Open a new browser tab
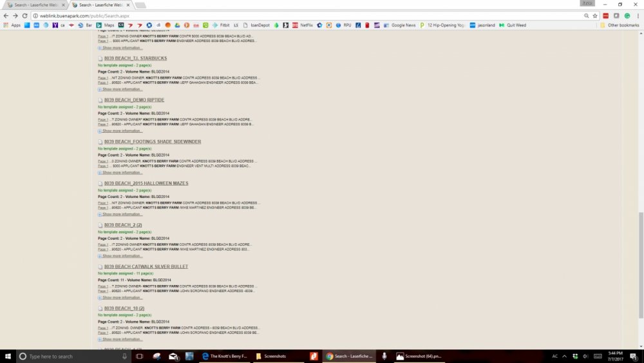This screenshot has width=644, height=363. tap(140, 5)
